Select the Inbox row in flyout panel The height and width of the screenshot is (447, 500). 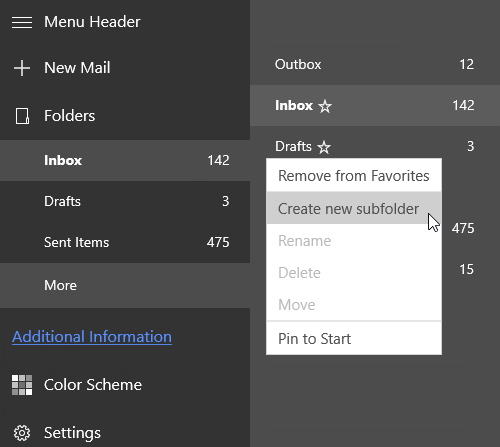[375, 106]
